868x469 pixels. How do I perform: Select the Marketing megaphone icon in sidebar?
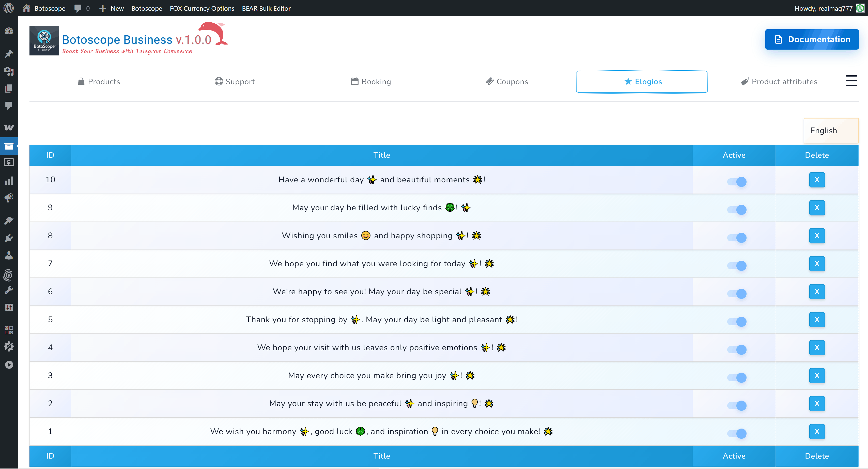coord(9,198)
